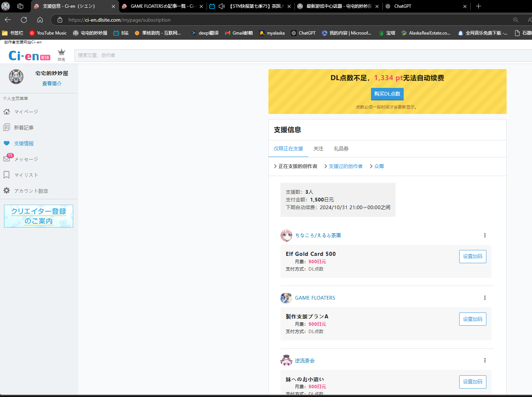Select 众筹 filter
Screen dimensions: 532x397
click(x=377, y=166)
